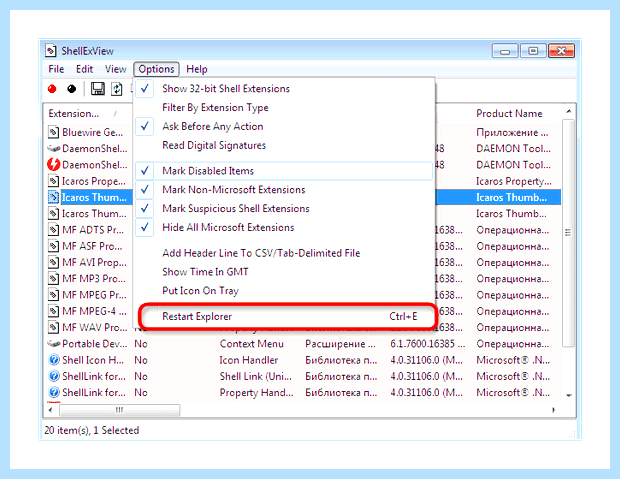
Task: Click the MF MP3 Pro... row icon
Action: pos(53,278)
